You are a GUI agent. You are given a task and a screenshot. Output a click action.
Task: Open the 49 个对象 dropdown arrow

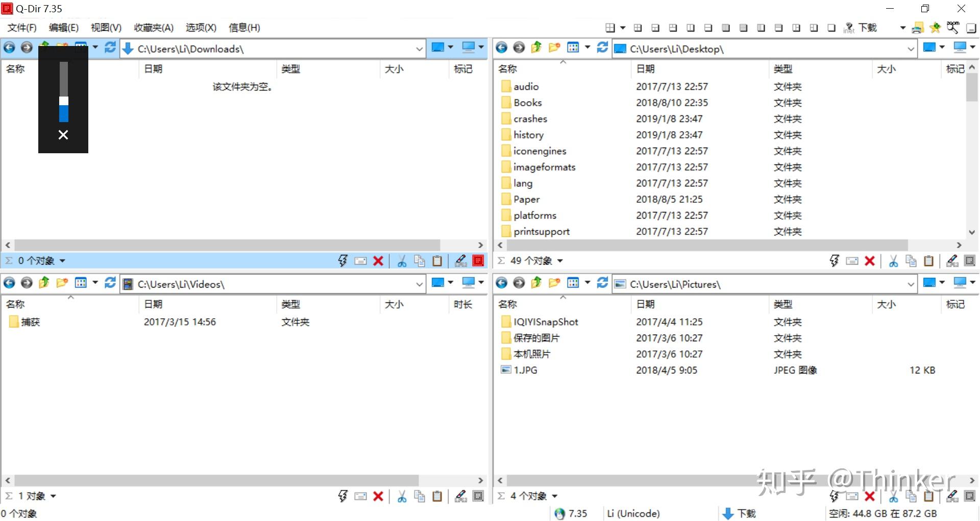pos(560,261)
